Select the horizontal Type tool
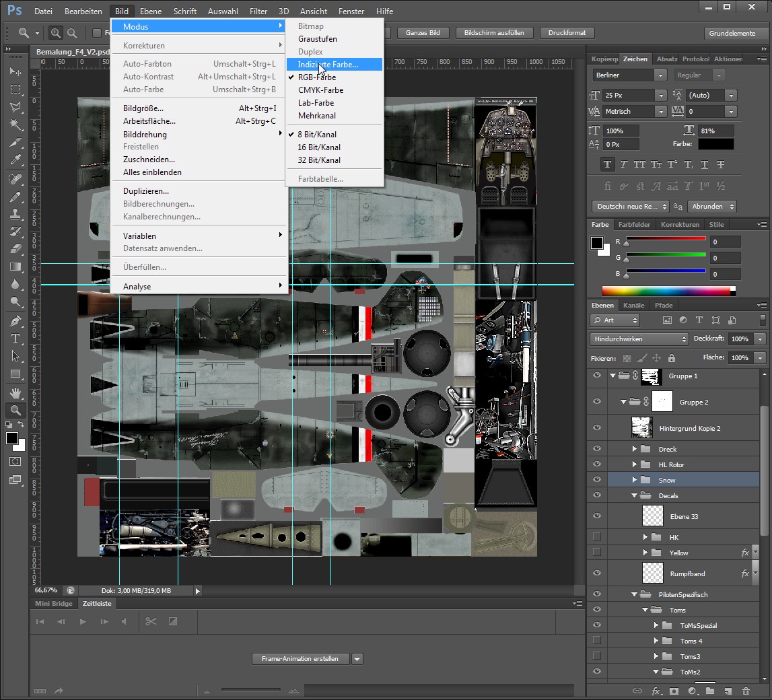772x700 pixels. coord(15,339)
